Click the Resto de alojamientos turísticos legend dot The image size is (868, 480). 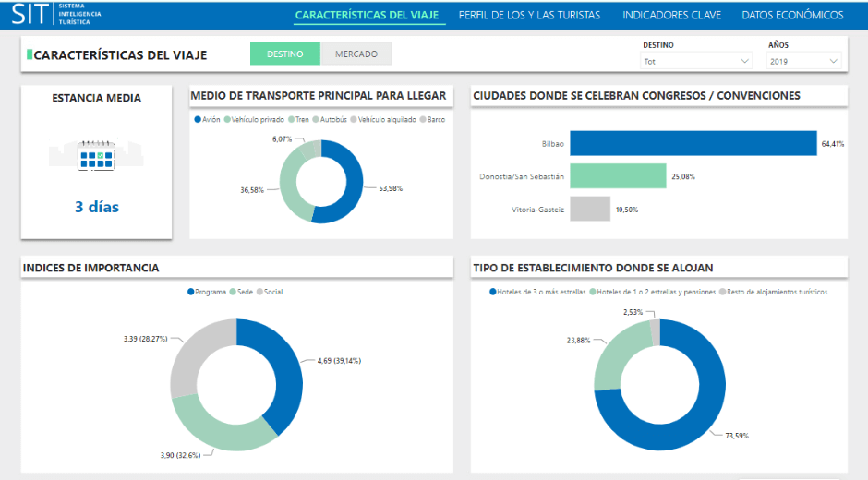[721, 292]
